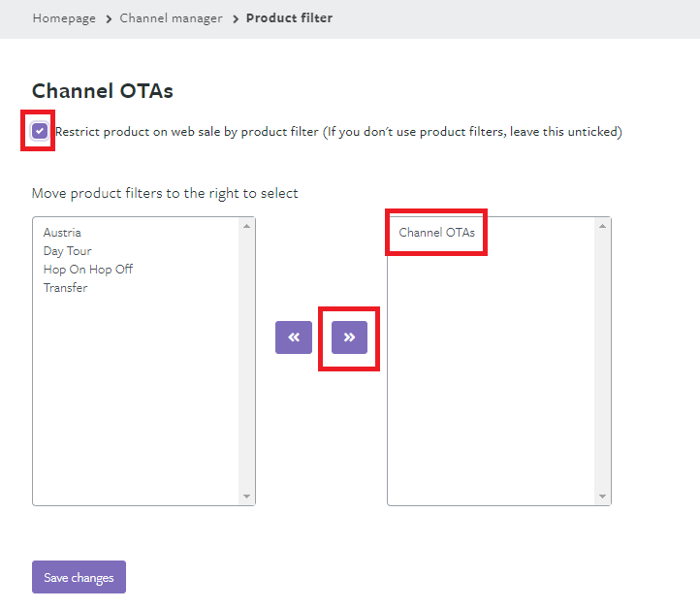
Task: Click left list scrollbar up arrow
Action: click(x=247, y=226)
